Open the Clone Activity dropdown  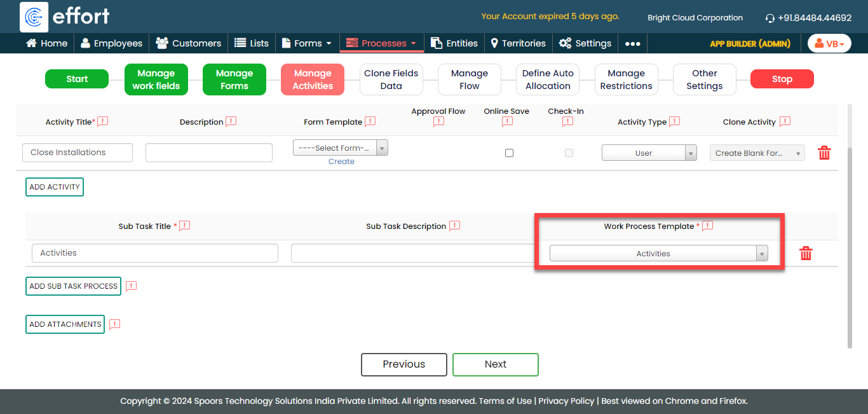[x=757, y=153]
